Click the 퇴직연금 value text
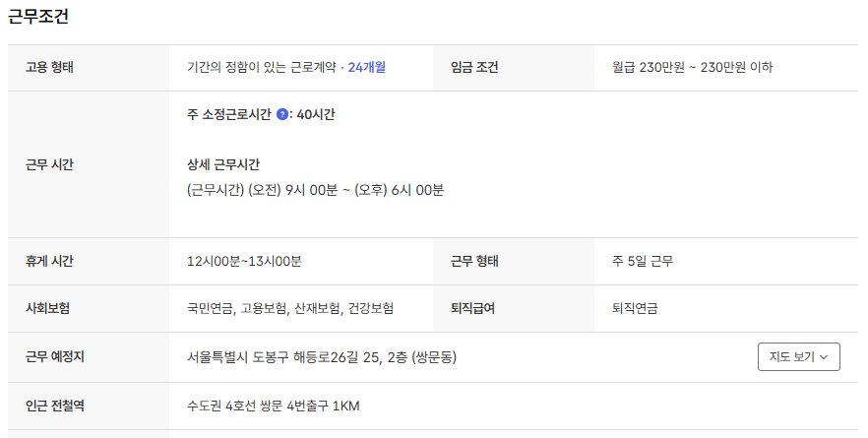Image resolution: width=868 pixels, height=438 pixels. [635, 308]
